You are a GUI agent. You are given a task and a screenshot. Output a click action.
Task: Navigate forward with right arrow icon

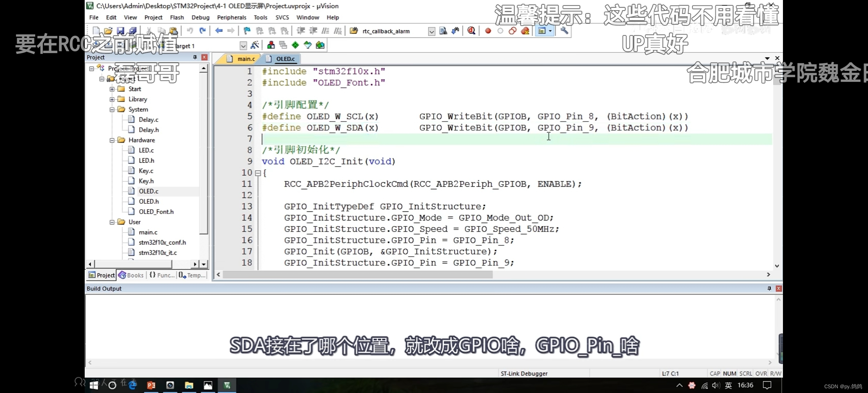point(231,31)
